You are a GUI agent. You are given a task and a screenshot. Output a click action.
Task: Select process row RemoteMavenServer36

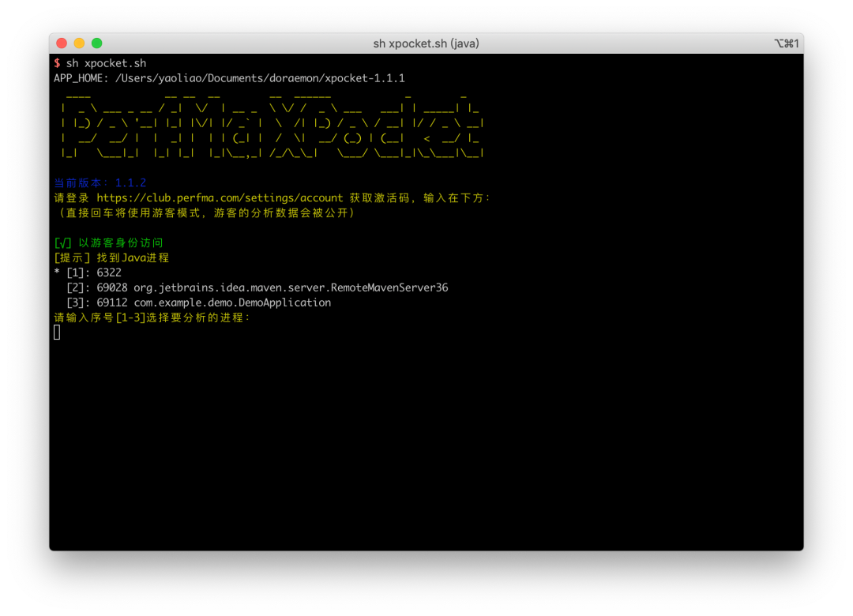click(x=257, y=287)
